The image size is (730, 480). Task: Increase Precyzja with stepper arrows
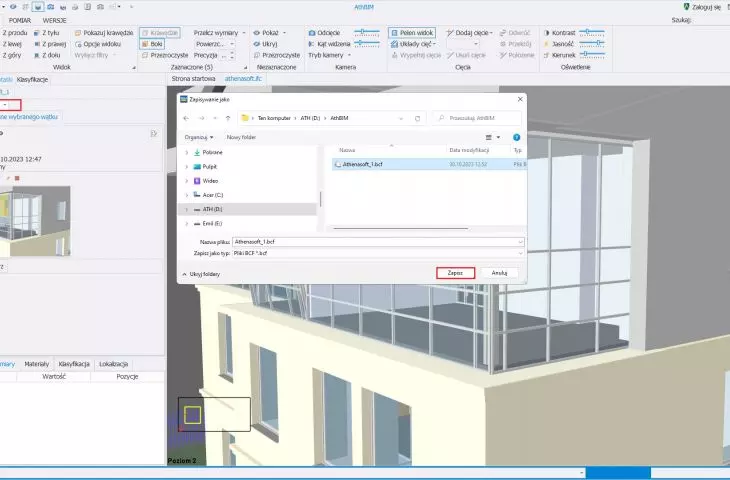point(232,53)
